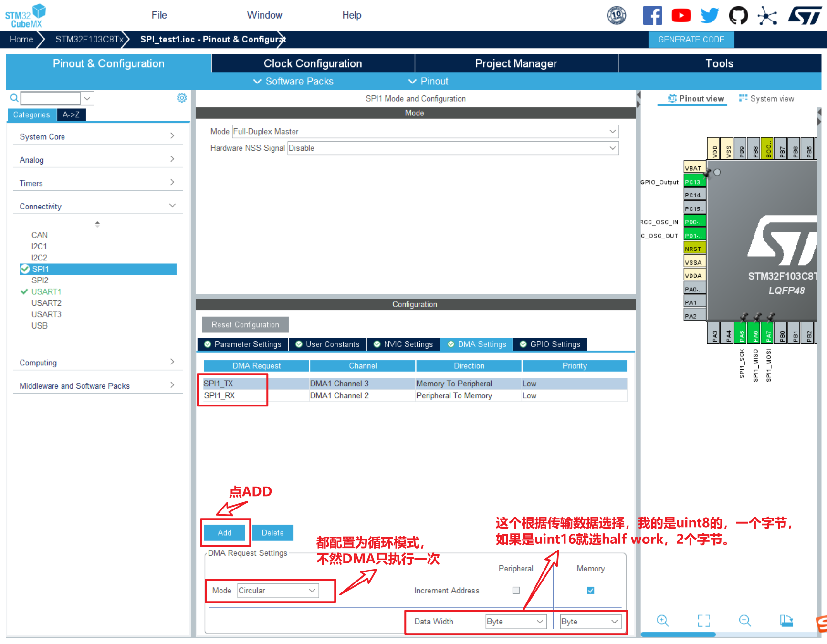Select the PC13 pin on the chip

694,182
